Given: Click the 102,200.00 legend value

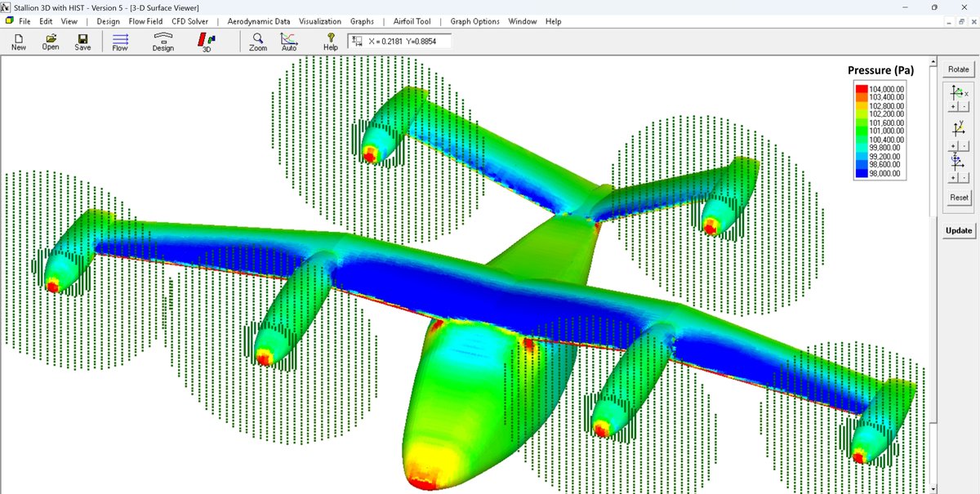Looking at the screenshot, I should (887, 113).
